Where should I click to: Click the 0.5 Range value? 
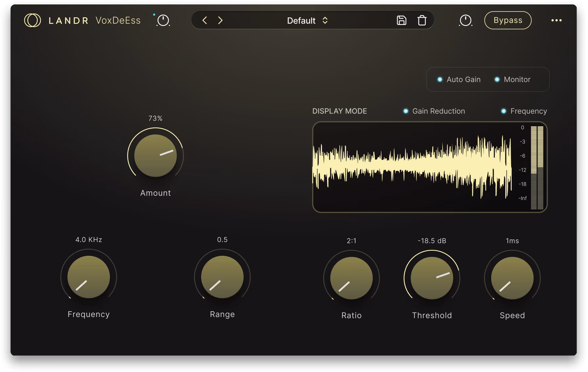222,240
